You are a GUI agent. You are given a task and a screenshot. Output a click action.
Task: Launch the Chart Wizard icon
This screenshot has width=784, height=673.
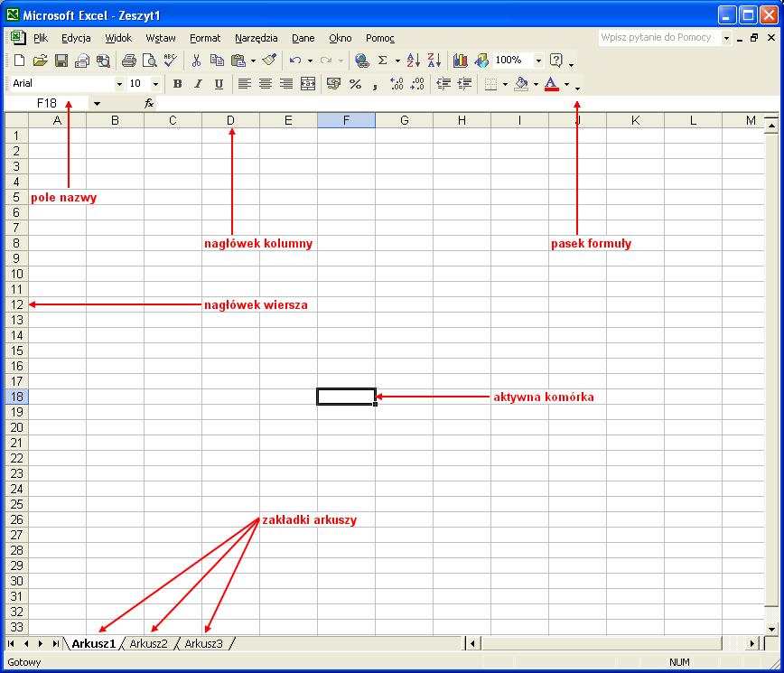tap(461, 61)
